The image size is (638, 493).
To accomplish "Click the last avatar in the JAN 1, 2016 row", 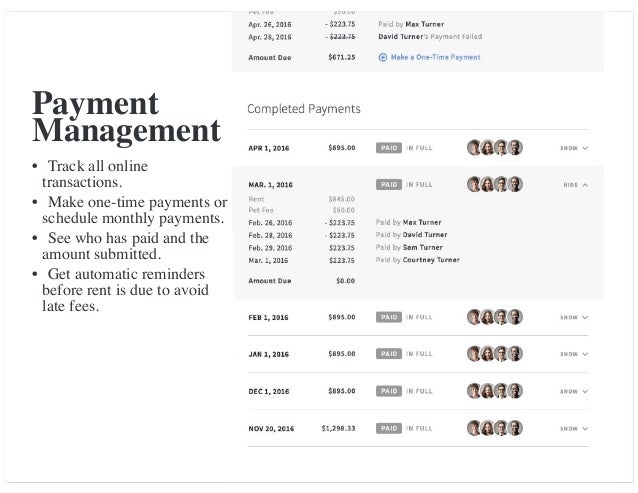I will [x=516, y=353].
